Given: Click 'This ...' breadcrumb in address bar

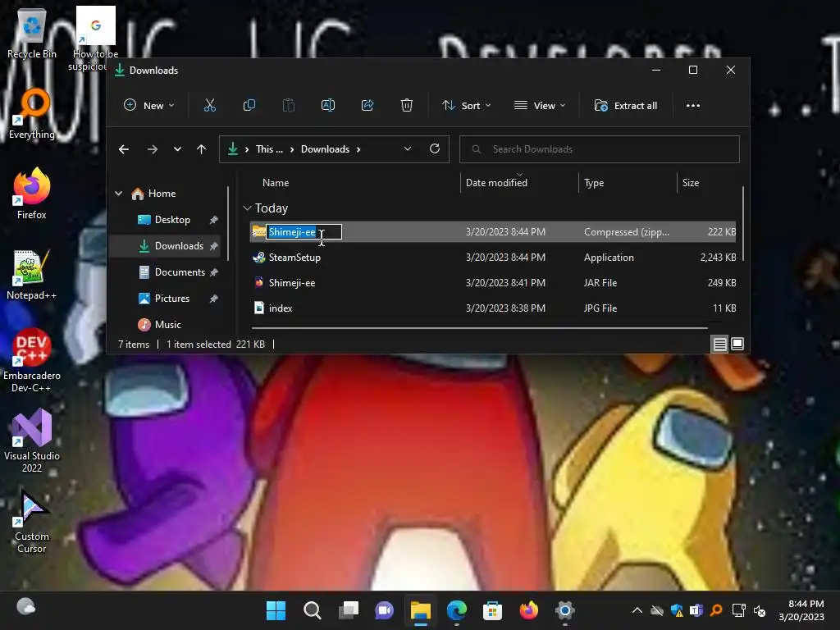Looking at the screenshot, I should click(269, 149).
